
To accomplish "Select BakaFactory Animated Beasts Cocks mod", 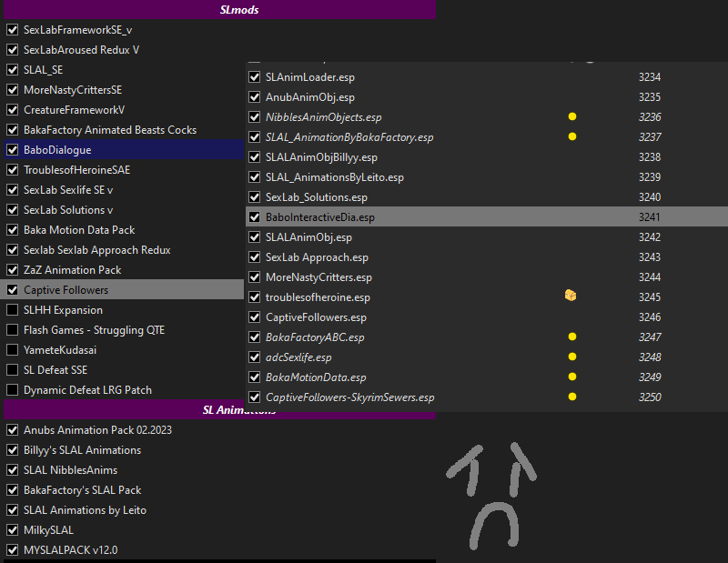I will [110, 130].
